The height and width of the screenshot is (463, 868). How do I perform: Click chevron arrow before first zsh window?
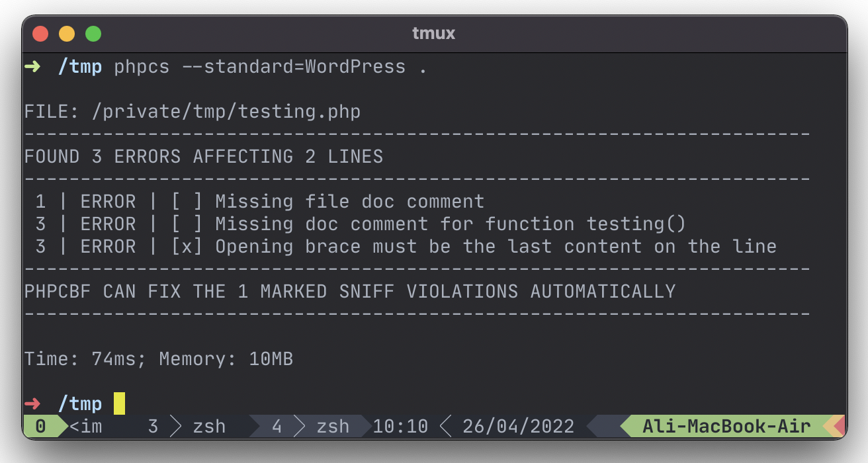[176, 427]
